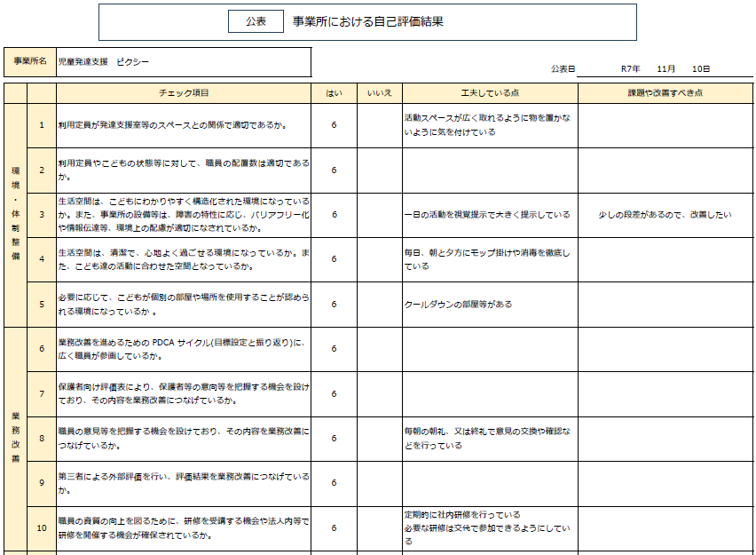Select the 環境・体制整備 category cell
Screen dimensions: 756x555
(x=15, y=215)
